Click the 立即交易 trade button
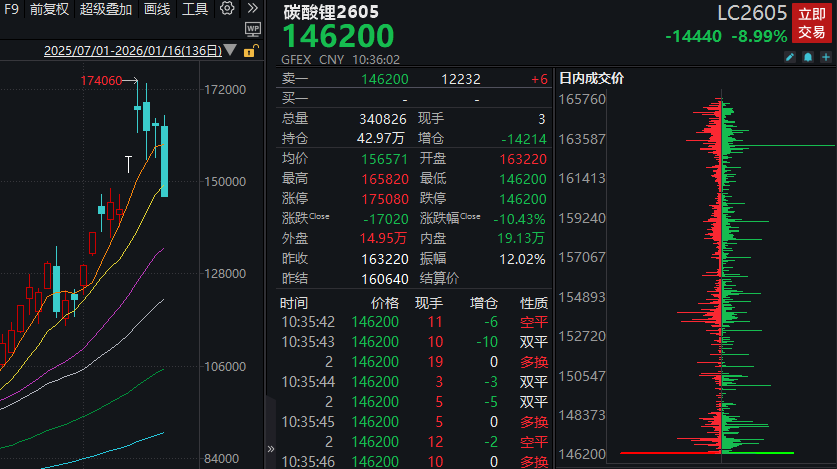The image size is (837, 469). [810, 24]
